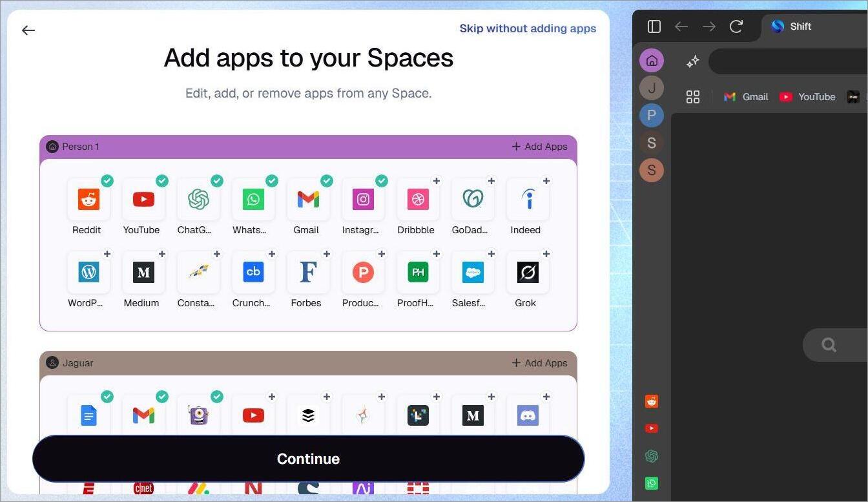Screen dimensions: 868x502
Task: Go forward in the Shift browser window
Action: pyautogui.click(x=709, y=26)
